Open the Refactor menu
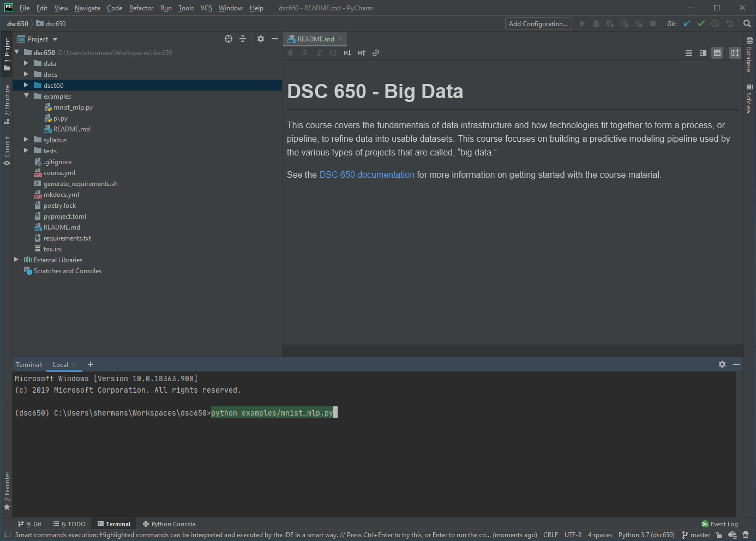Viewport: 756px width, 541px height. point(141,8)
